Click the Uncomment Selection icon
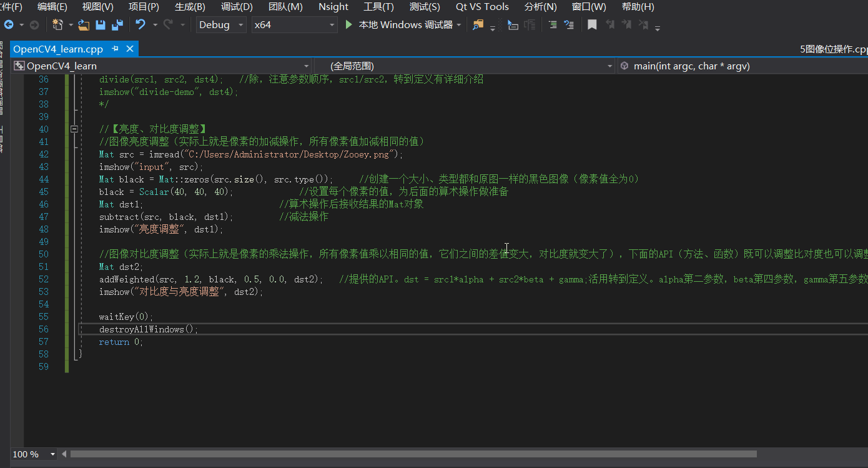 pos(569,25)
